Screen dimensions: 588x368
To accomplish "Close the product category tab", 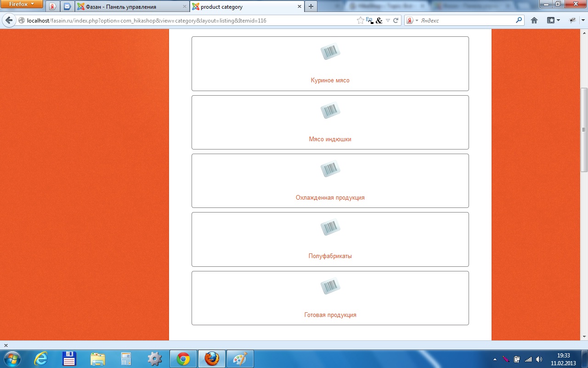I will point(300,7).
